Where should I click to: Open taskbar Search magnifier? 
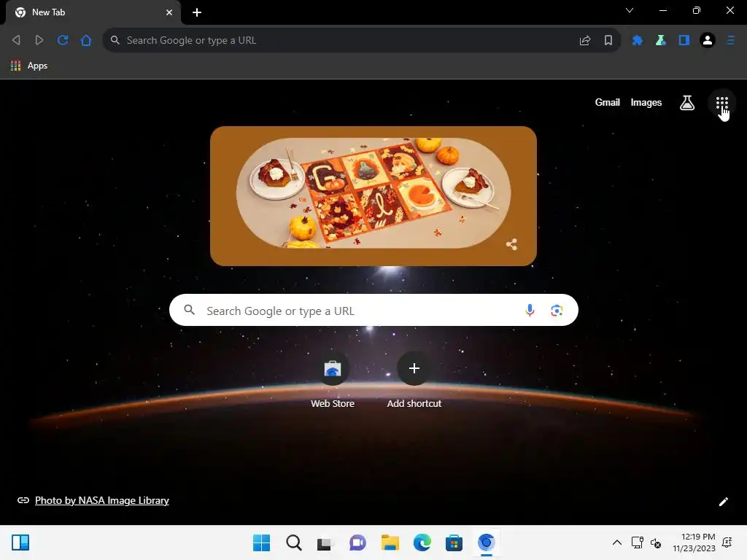pos(293,542)
